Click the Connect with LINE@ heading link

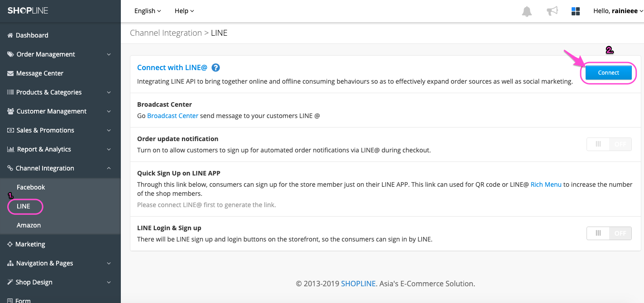click(x=172, y=67)
